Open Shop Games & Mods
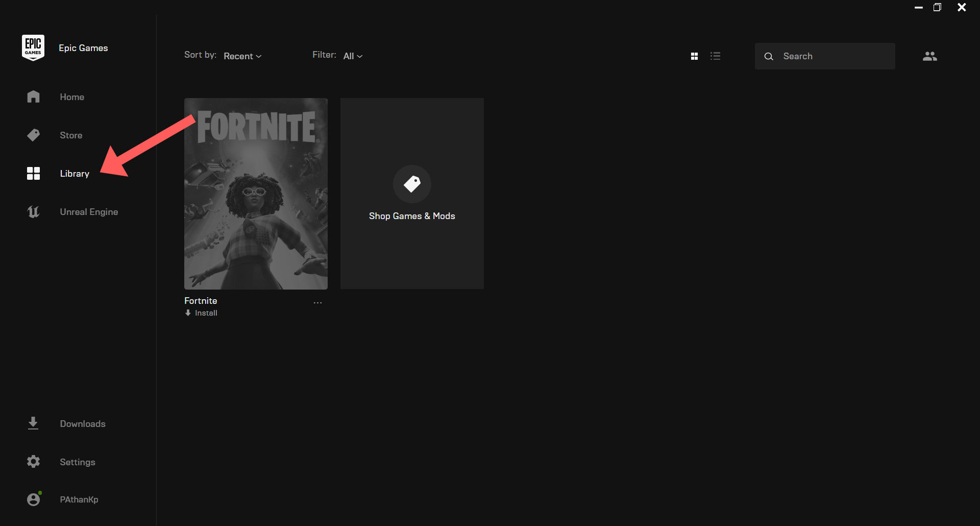 pos(412,194)
